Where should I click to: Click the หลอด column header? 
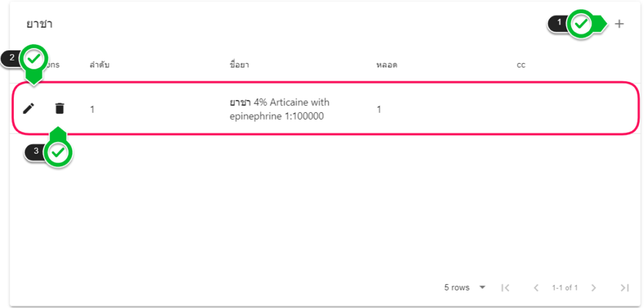pyautogui.click(x=386, y=64)
